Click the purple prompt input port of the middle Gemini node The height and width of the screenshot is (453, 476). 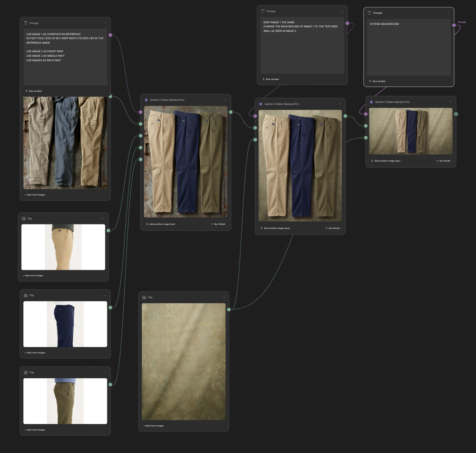click(255, 116)
